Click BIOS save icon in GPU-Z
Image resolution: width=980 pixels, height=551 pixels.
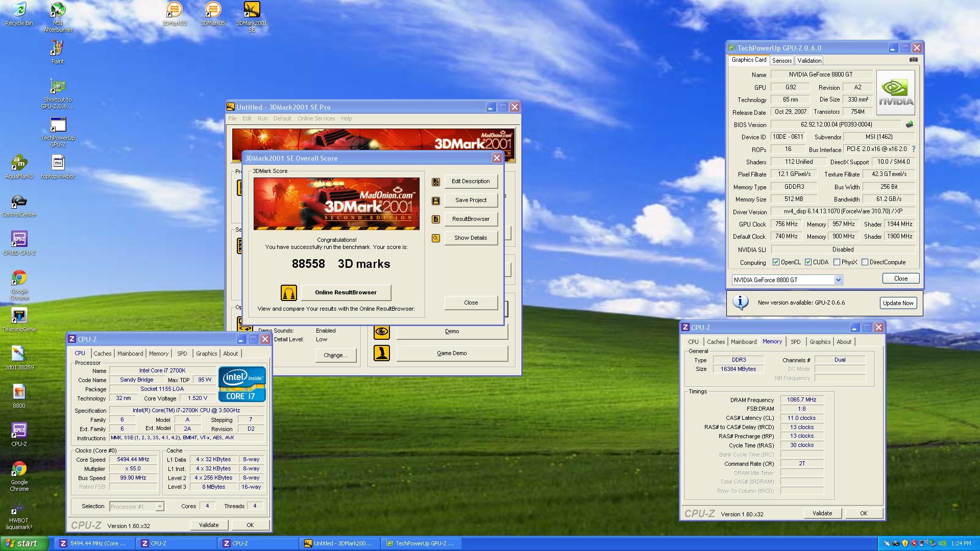(910, 124)
